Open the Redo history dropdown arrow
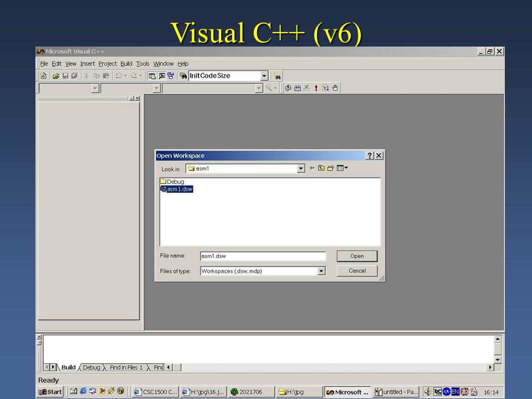The image size is (532, 399). [x=140, y=76]
